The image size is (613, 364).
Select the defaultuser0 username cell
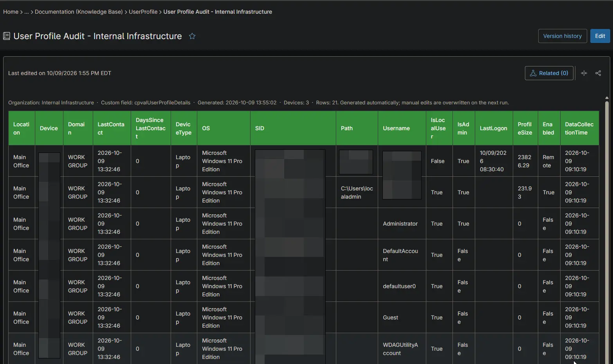click(x=402, y=286)
